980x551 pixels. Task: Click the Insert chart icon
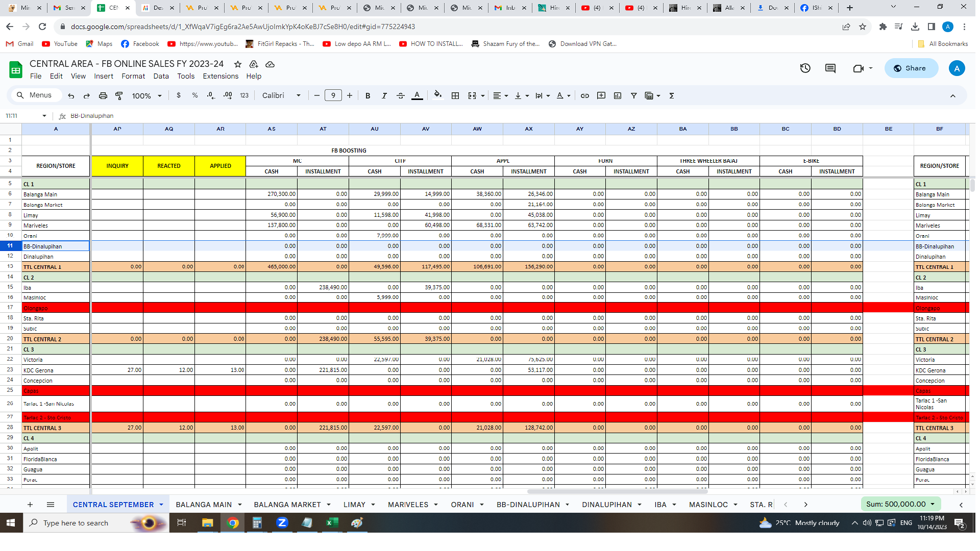[x=618, y=96]
